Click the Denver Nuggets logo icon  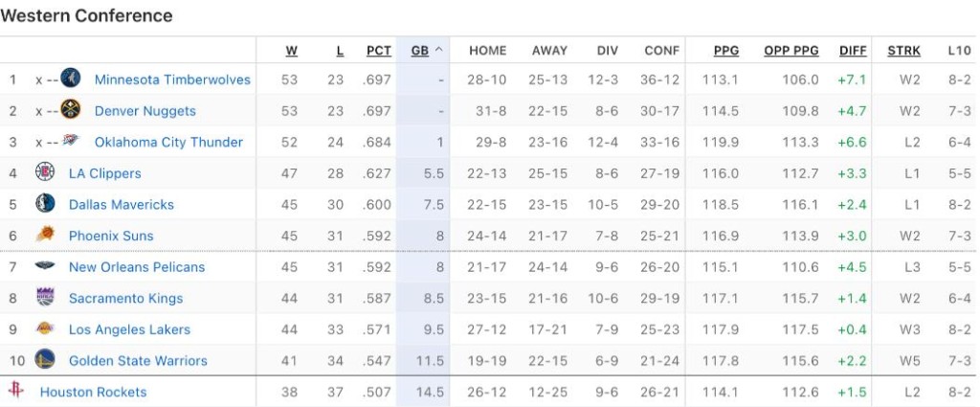(x=71, y=111)
